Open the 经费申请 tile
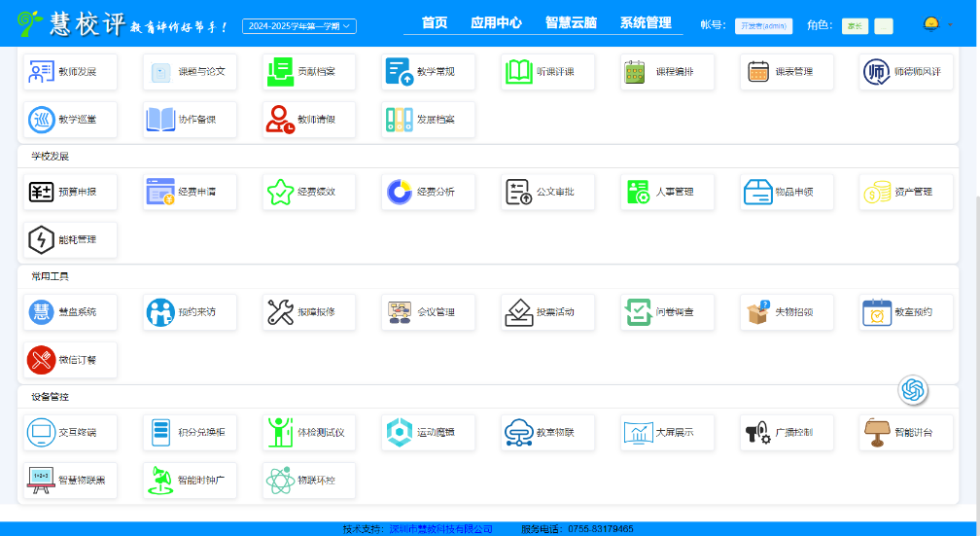The image size is (980, 536). [x=190, y=192]
